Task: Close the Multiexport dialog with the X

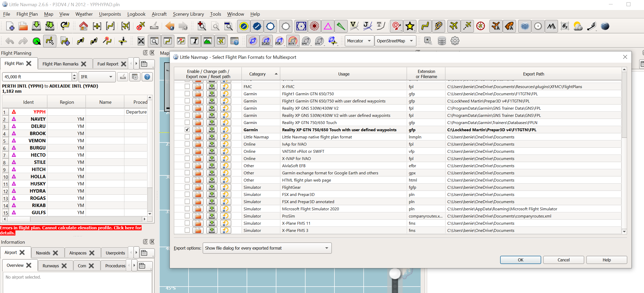Action: click(x=625, y=57)
